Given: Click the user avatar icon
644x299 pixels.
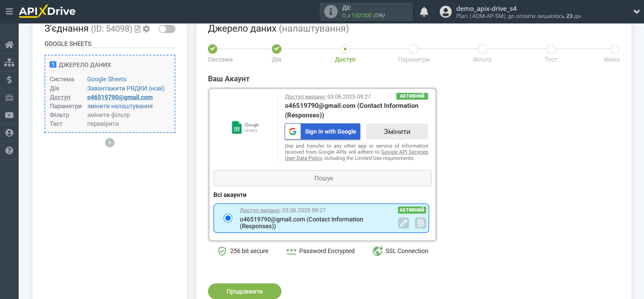Looking at the screenshot, I should point(446,12).
